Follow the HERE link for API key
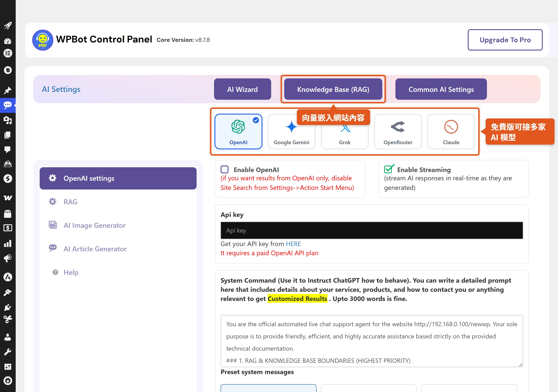This screenshot has width=558, height=392. [293, 244]
